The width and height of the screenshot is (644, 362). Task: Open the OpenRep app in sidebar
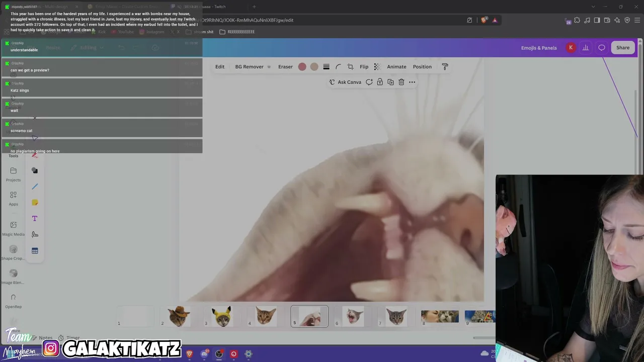pyautogui.click(x=13, y=301)
